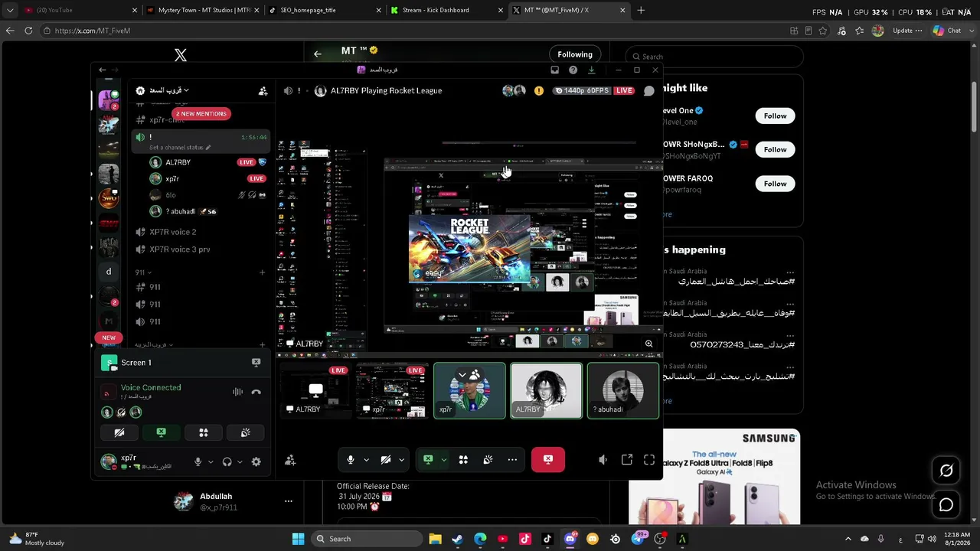Switch to Mystery Town - MT Studios browser tab
Screen dimensions: 980x551
pyautogui.click(x=202, y=10)
